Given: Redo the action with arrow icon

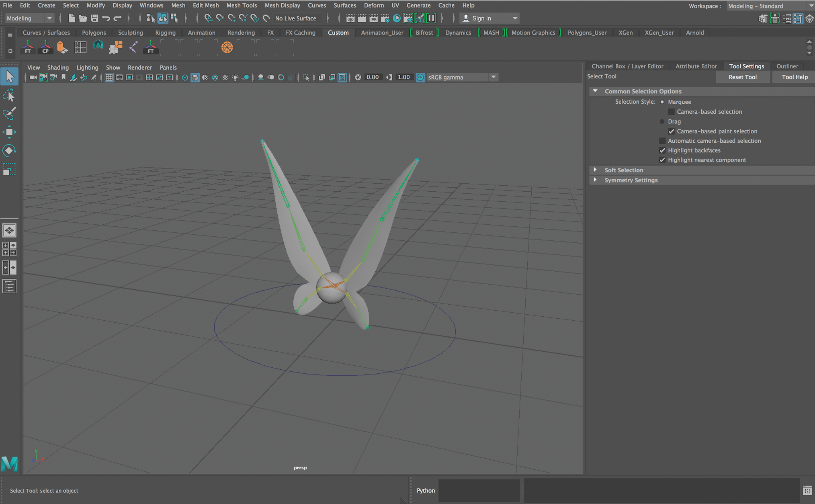Looking at the screenshot, I should pos(117,18).
